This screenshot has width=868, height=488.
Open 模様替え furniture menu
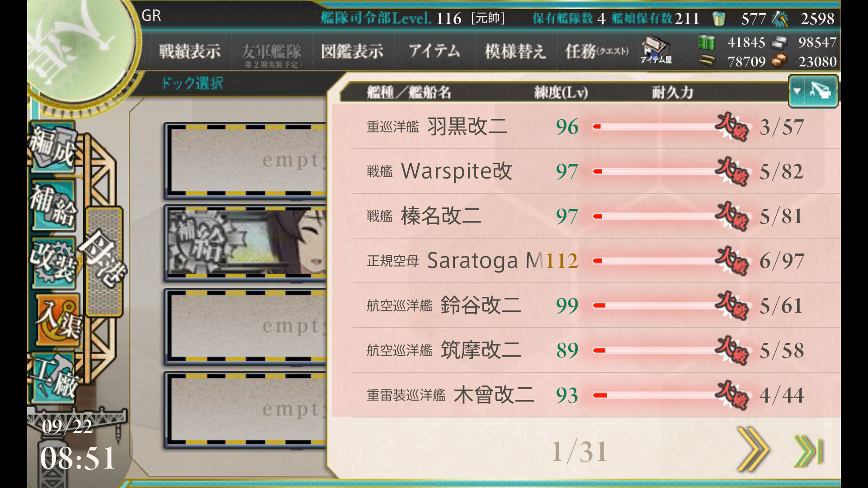point(515,52)
